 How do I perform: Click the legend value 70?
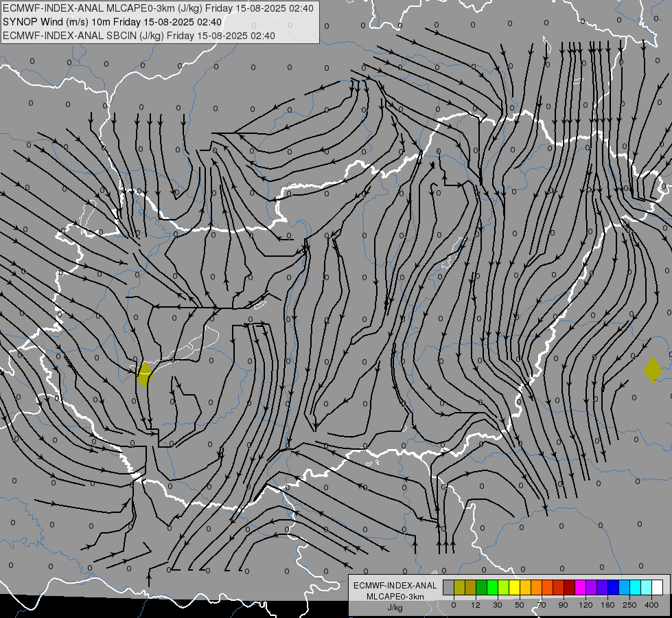[542, 605]
